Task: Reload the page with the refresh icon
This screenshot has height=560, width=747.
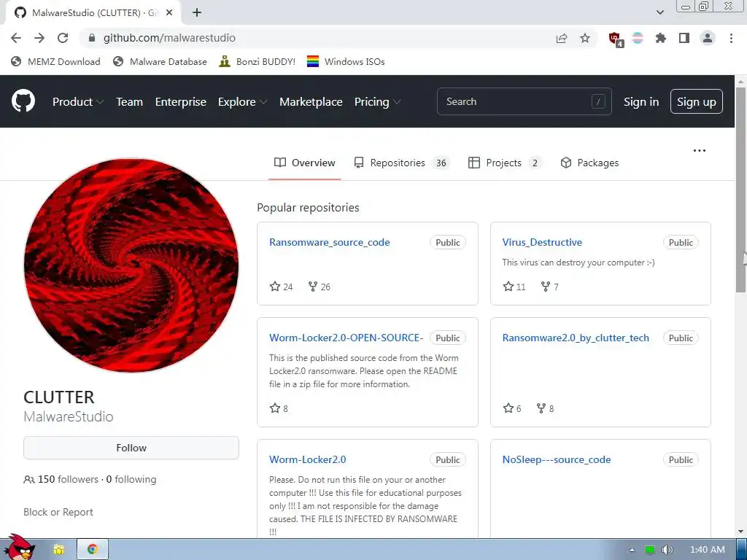Action: 63,38
